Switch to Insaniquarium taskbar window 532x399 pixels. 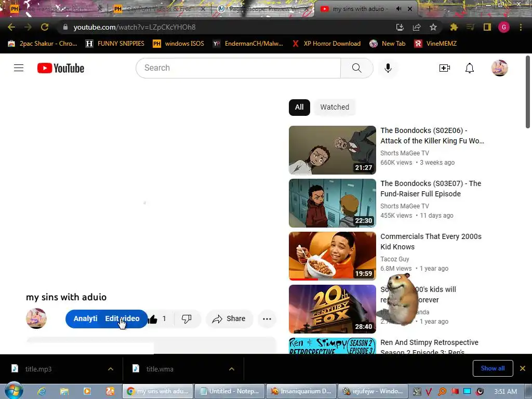(x=301, y=391)
